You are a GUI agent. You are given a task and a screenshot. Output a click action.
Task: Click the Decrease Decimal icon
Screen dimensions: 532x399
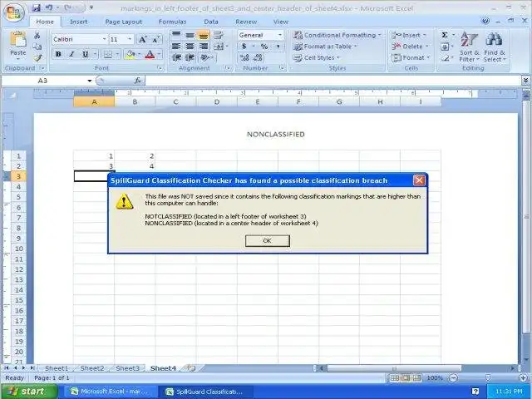pos(258,57)
